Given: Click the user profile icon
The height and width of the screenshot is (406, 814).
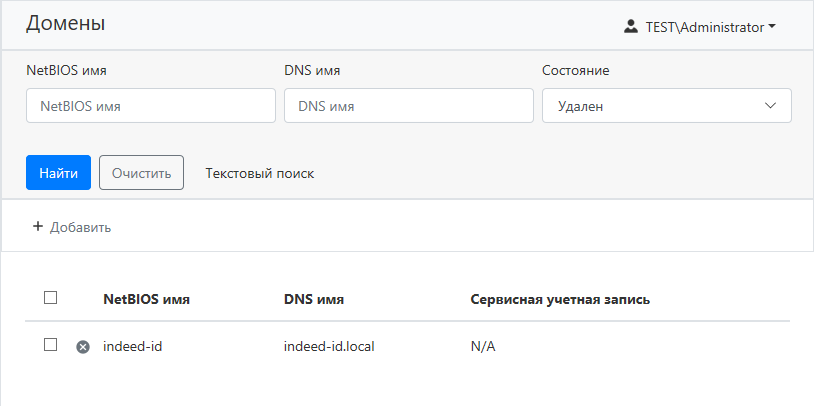Looking at the screenshot, I should [631, 27].
